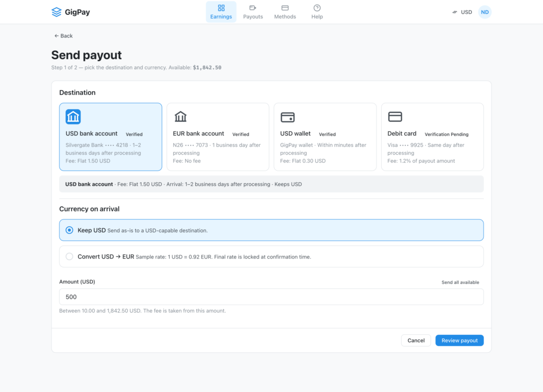Viewport: 543px width, 392px height.
Task: Click the Help question mark icon
Action: click(x=317, y=7)
